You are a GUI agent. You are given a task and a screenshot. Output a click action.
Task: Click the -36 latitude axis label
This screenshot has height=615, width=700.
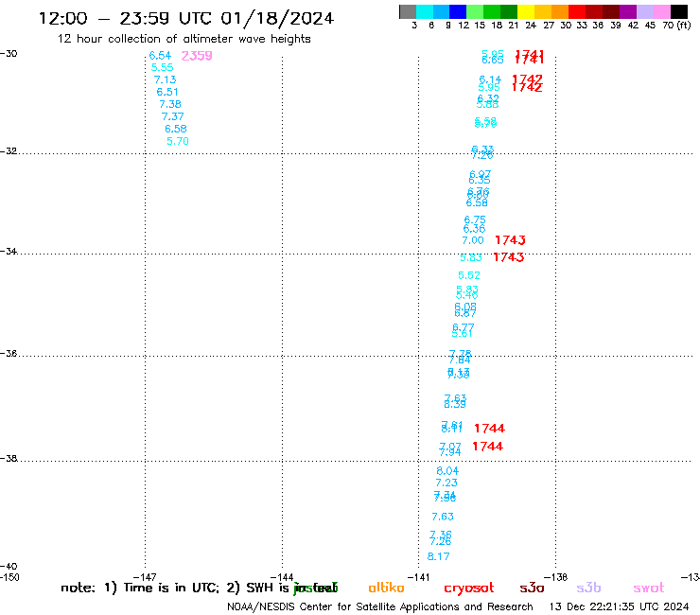[9, 353]
